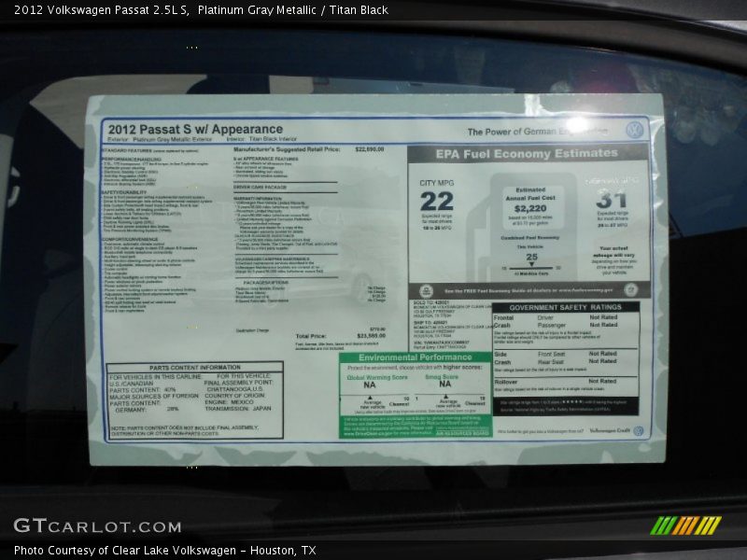The height and width of the screenshot is (560, 747).
Task: Click the 'GOVERNMENT SAFETY RATINGS' header
Action: (x=565, y=308)
